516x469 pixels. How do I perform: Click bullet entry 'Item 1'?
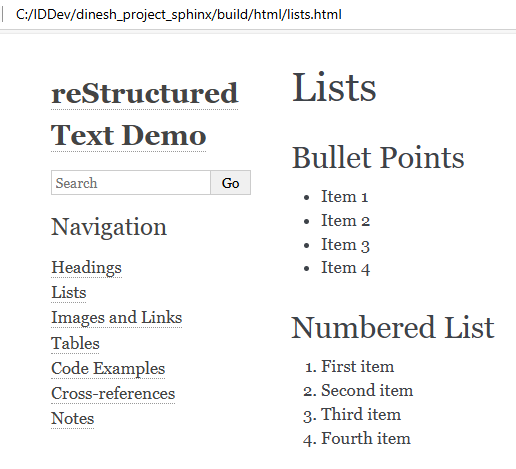click(344, 196)
